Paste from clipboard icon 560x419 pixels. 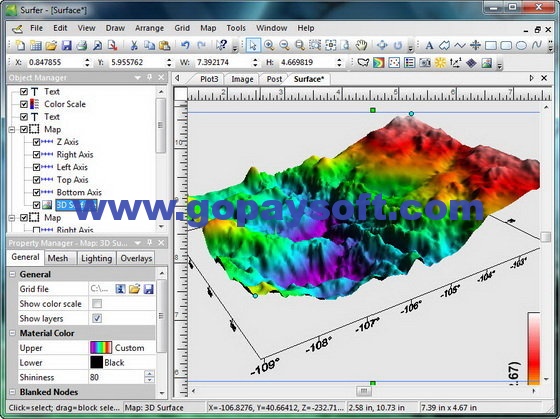click(164, 45)
